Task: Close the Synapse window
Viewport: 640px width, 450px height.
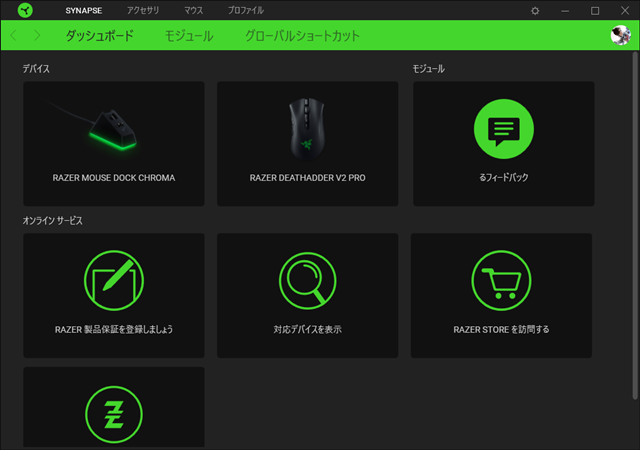Action: coord(625,11)
